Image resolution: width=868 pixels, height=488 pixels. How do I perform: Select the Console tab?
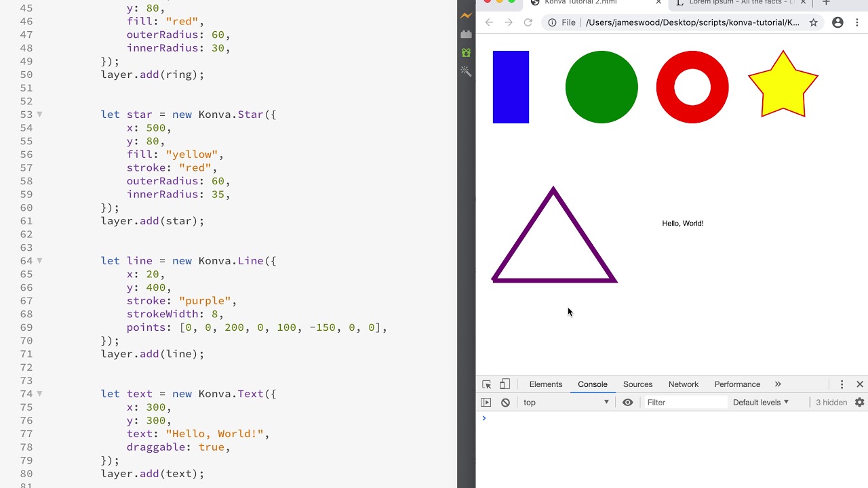click(x=593, y=384)
